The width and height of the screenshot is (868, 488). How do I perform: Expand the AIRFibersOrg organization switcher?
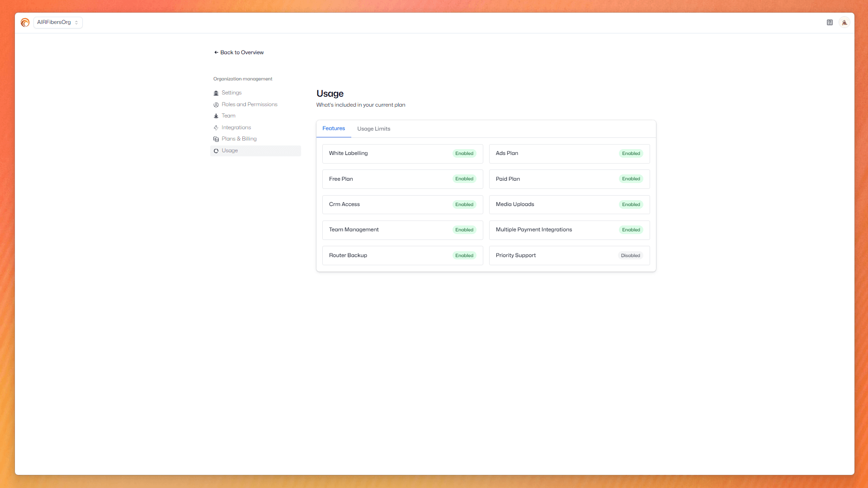click(58, 23)
